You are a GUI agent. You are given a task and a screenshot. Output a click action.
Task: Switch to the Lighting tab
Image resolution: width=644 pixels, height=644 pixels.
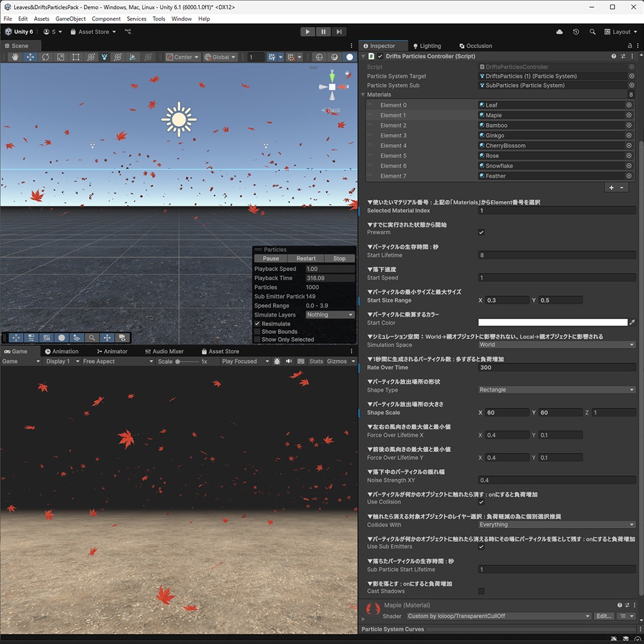click(427, 46)
